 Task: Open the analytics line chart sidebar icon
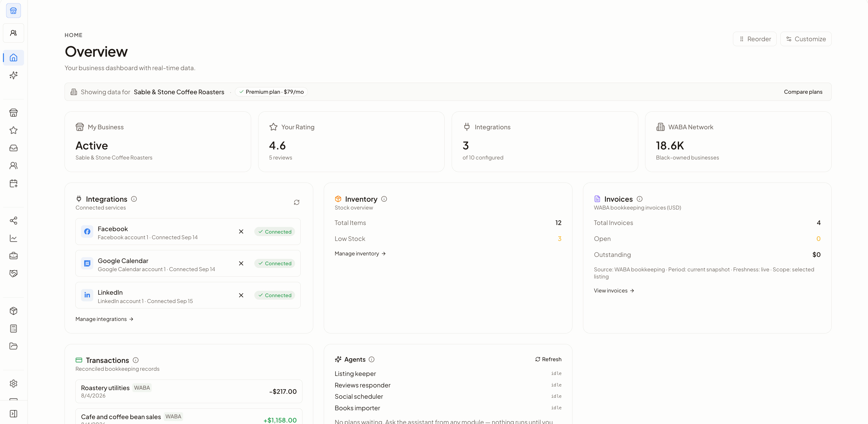pos(14,238)
